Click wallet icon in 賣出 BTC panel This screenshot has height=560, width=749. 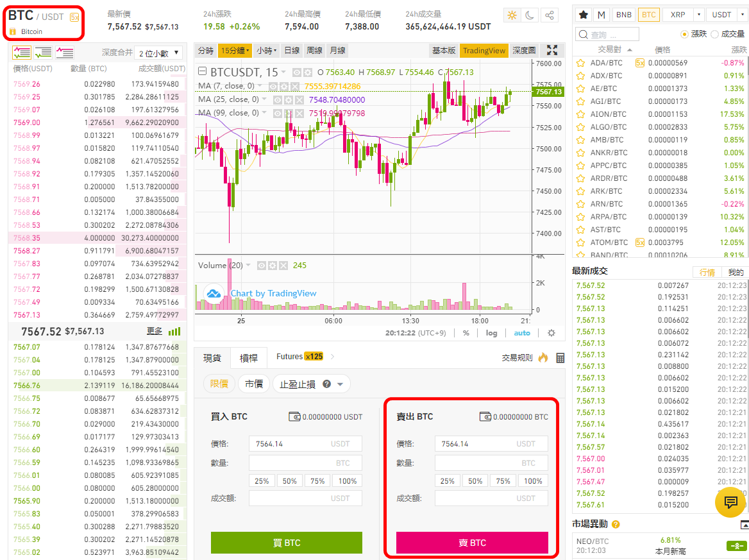[x=485, y=417]
